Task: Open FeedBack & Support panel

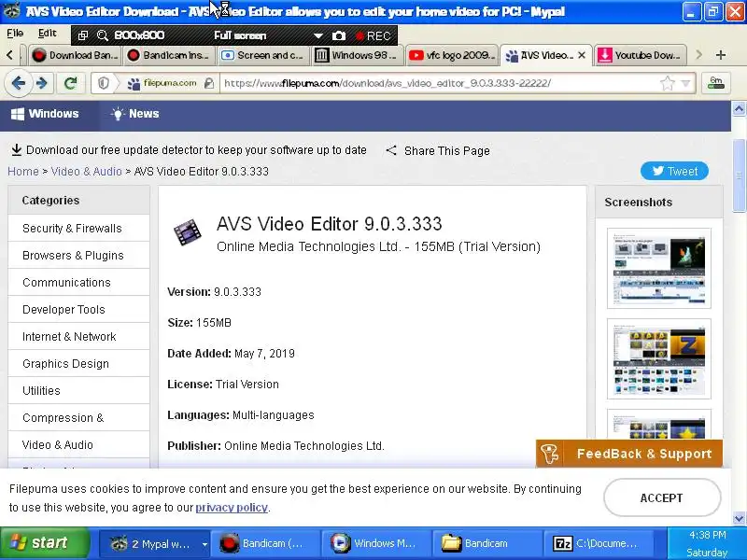Action: tap(629, 454)
